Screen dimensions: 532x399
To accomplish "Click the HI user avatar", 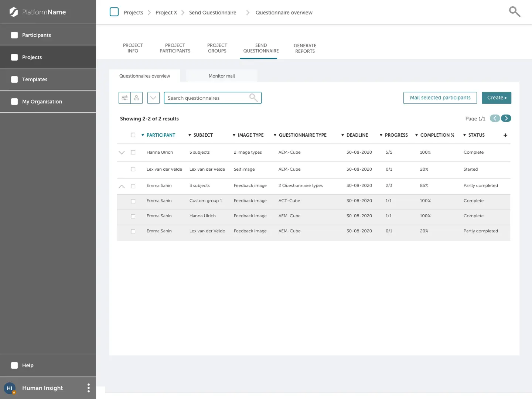I will (x=10, y=388).
